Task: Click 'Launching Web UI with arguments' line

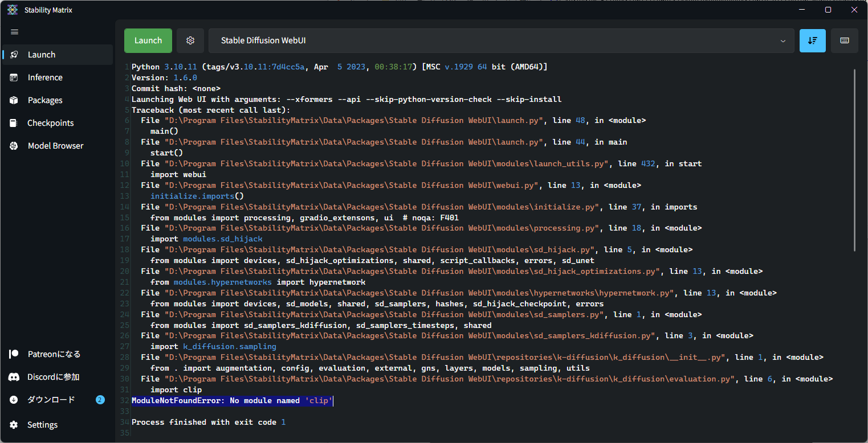Action: tap(347, 100)
